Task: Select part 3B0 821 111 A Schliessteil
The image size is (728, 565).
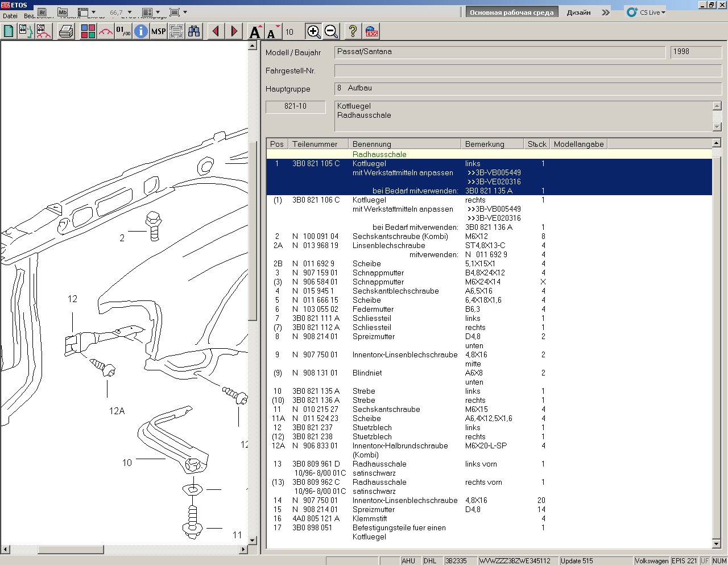Action: (x=489, y=319)
